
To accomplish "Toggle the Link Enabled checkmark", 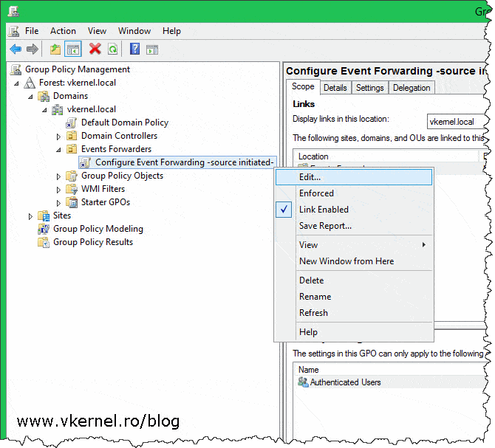I will 284,210.
